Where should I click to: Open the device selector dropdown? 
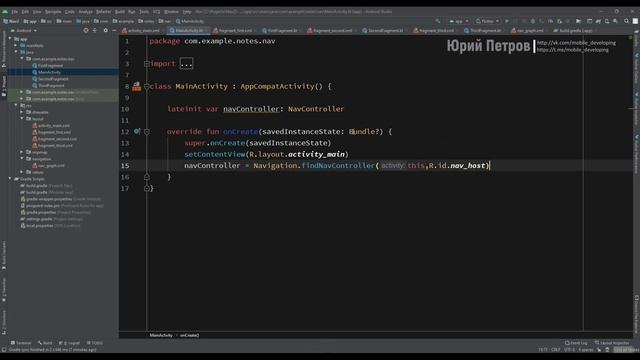coord(487,21)
